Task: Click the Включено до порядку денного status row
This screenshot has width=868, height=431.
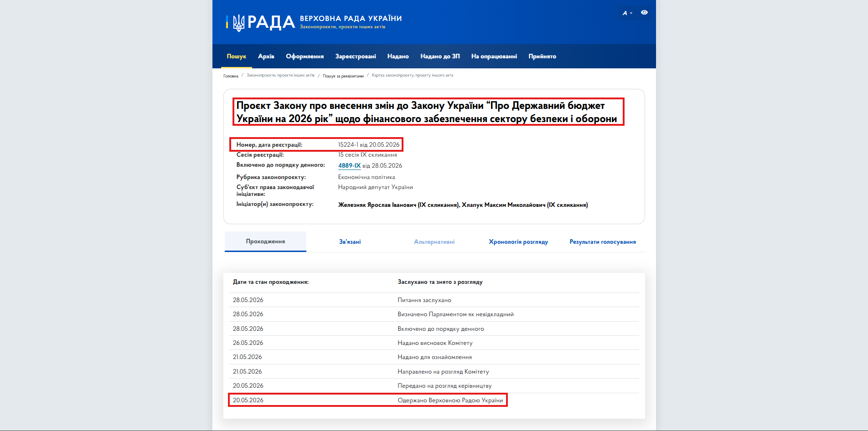Action: click(434, 328)
